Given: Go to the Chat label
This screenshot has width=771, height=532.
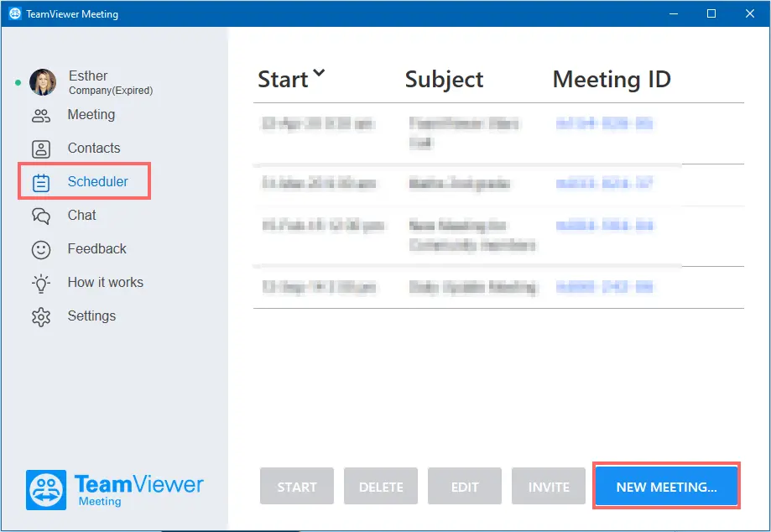Looking at the screenshot, I should (81, 215).
